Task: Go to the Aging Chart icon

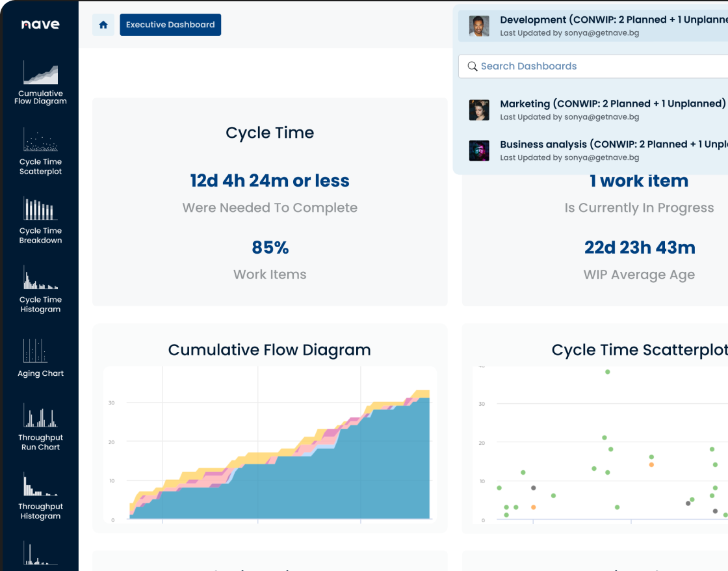Action: point(40,351)
